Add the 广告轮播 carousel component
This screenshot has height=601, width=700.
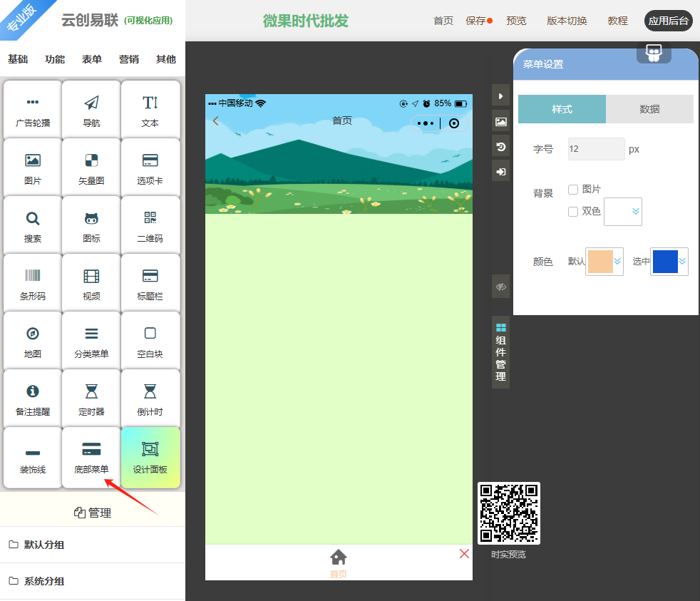(x=33, y=109)
